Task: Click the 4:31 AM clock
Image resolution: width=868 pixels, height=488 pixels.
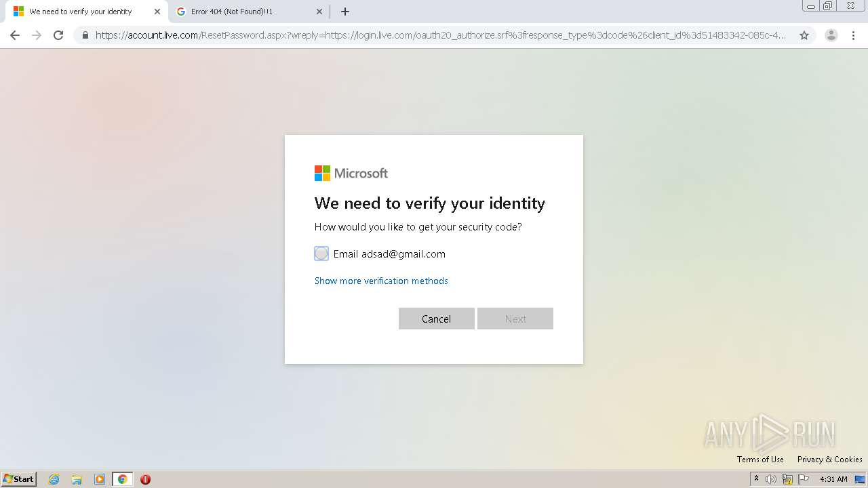Action: tap(833, 479)
